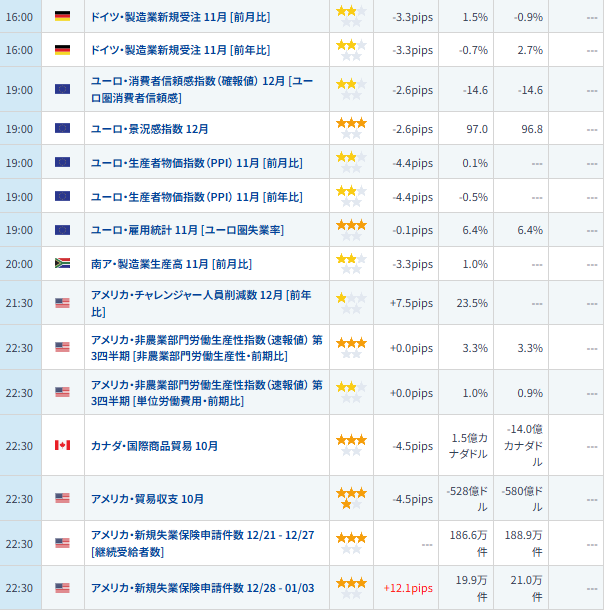Click EU flag beside ユーロ・景況感指数 12月

tap(62, 129)
